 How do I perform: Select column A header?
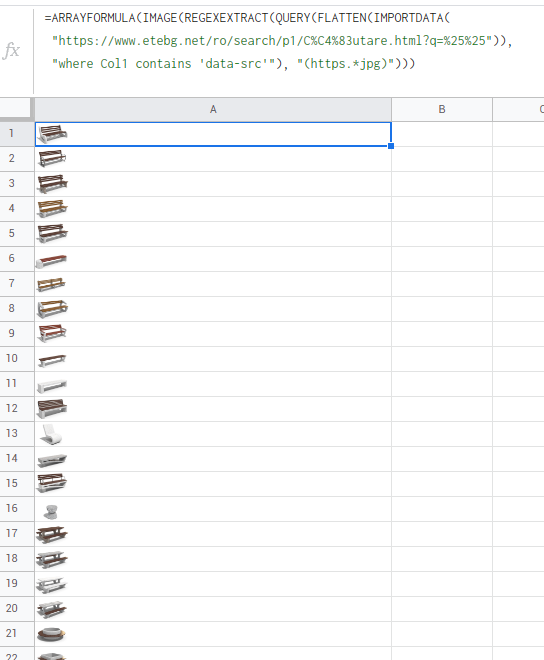tap(213, 109)
